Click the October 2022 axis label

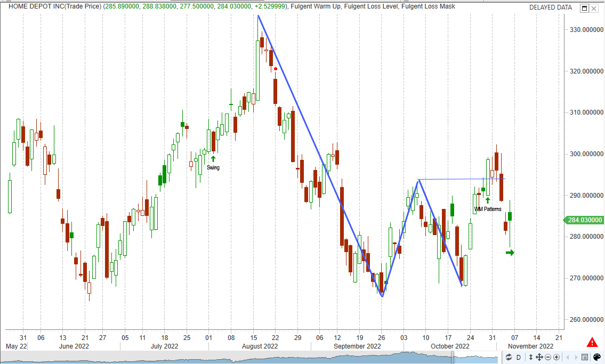point(450,346)
